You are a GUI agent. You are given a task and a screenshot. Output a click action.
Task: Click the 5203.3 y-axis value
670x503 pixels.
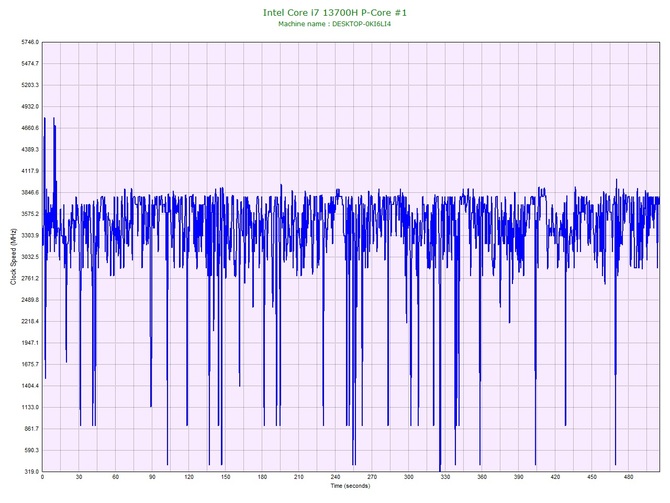point(30,85)
